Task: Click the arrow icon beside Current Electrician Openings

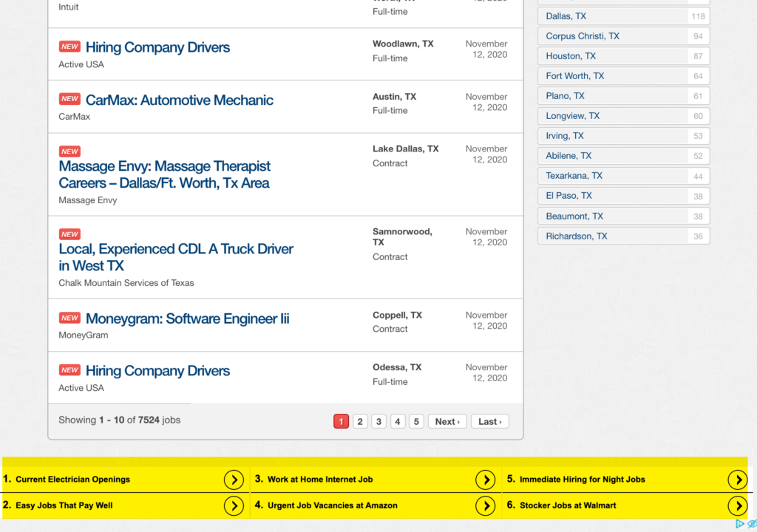Action: 234,480
